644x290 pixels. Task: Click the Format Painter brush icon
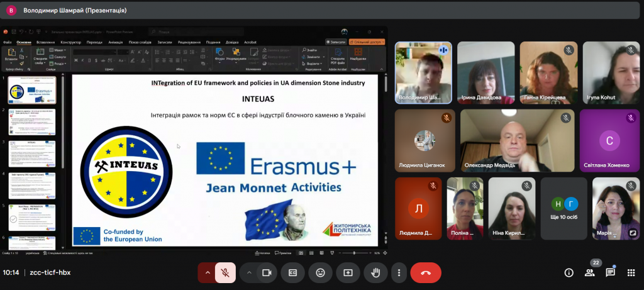(x=21, y=64)
